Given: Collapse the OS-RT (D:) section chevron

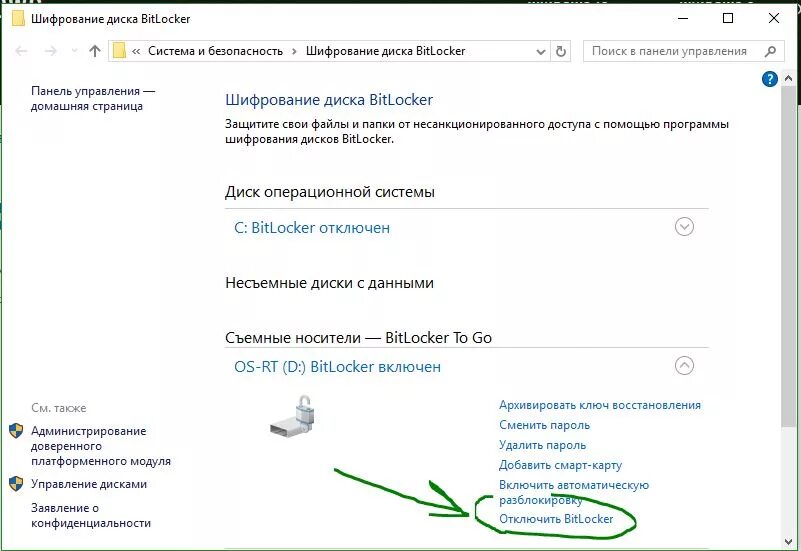Looking at the screenshot, I should click(x=684, y=366).
